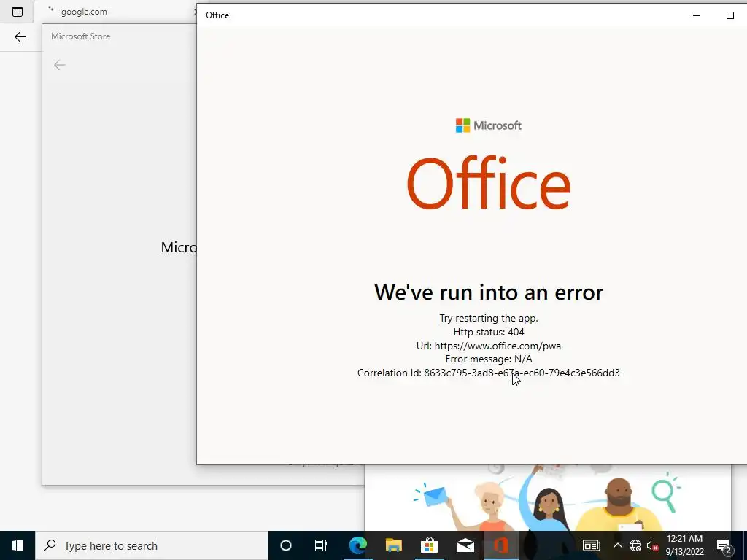
Task: Open File Explorer from the taskbar
Action: coord(393,545)
